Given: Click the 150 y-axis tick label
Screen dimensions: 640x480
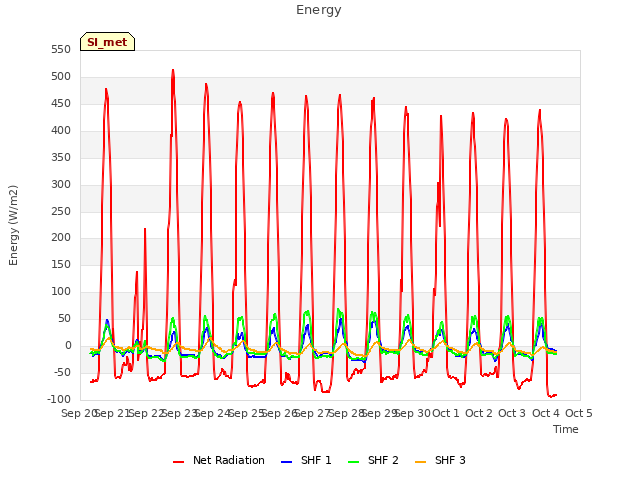Looking at the screenshot, I should point(61,264).
